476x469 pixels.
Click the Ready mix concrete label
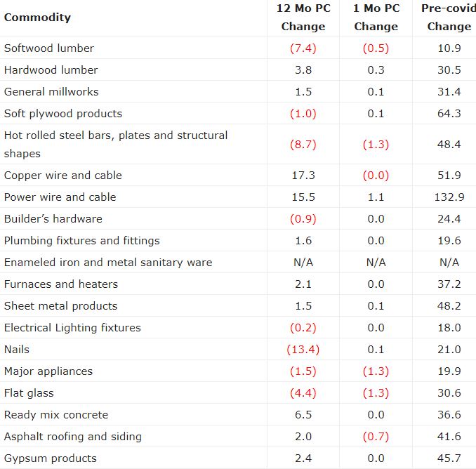click(x=56, y=415)
